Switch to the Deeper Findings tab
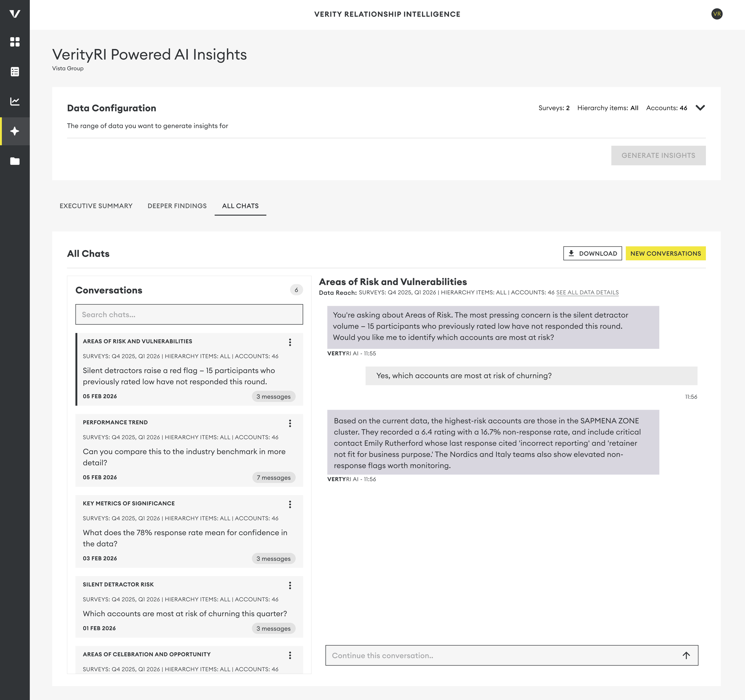This screenshot has height=700, width=745. coord(177,206)
